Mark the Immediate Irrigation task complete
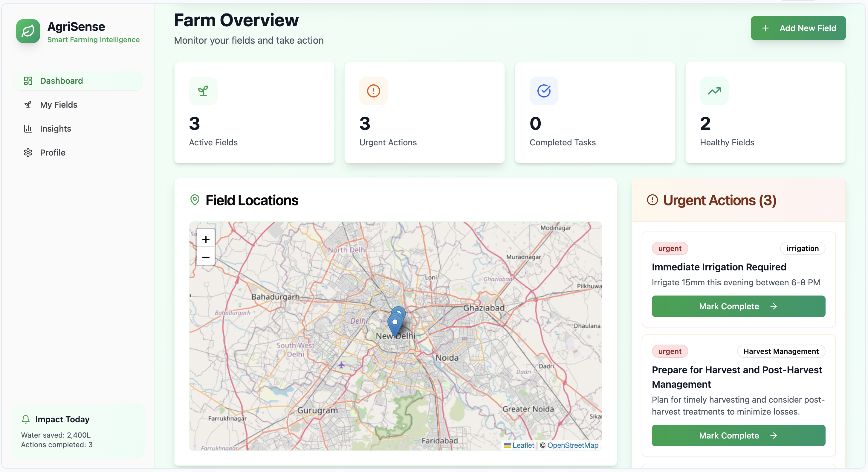 coord(738,306)
